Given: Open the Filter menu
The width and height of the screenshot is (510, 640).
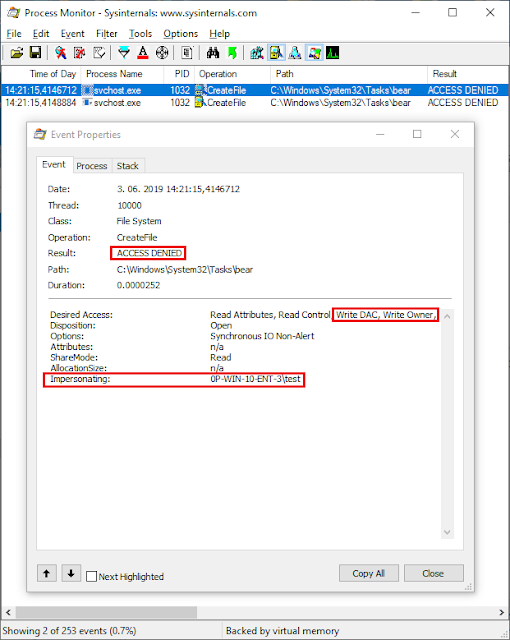Looking at the screenshot, I should pyautogui.click(x=106, y=33).
